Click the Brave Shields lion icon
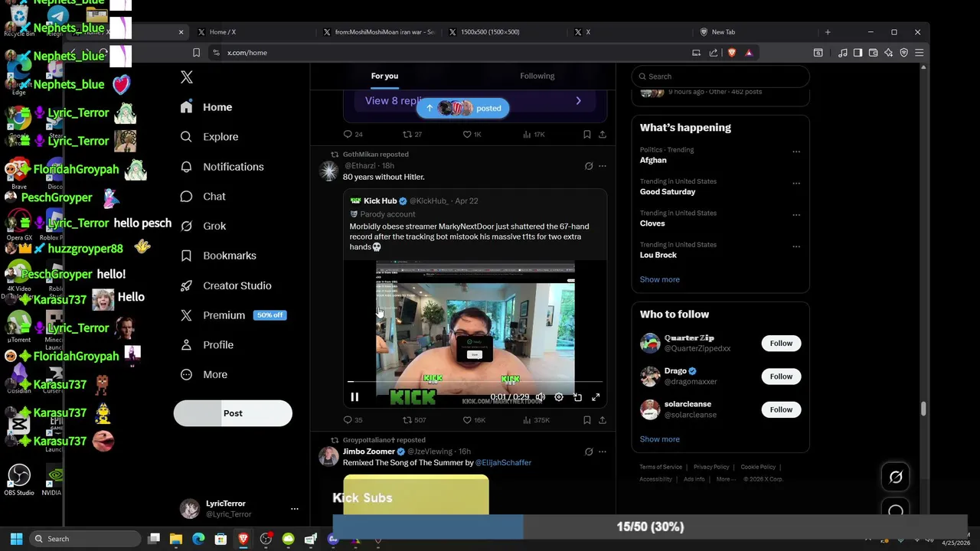This screenshot has width=980, height=551. point(732,53)
